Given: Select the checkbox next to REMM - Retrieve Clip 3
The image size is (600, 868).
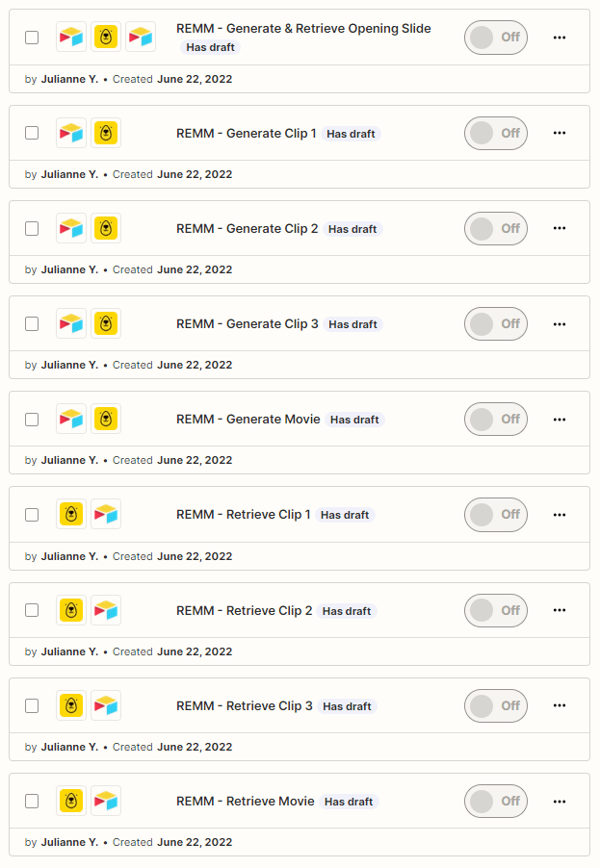Looking at the screenshot, I should point(32,704).
